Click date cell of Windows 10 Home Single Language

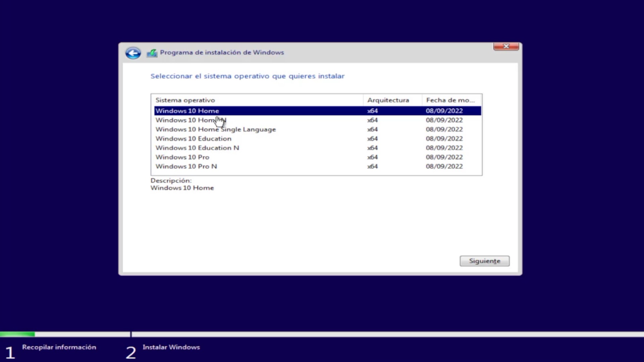pos(444,129)
